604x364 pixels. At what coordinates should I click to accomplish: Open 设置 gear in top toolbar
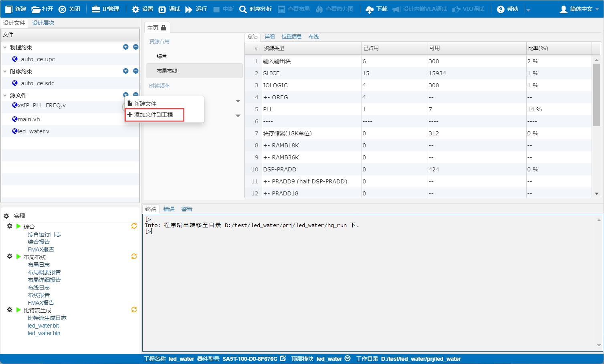(136, 9)
